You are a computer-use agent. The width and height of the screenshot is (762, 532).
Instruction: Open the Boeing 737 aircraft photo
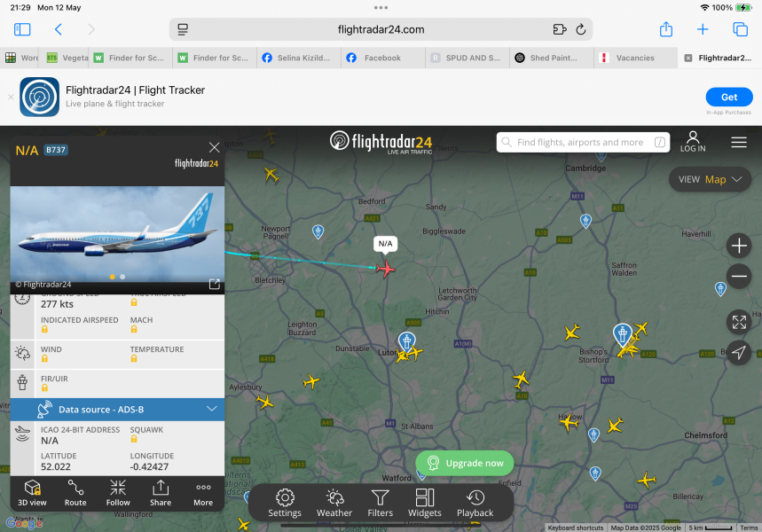[x=117, y=235]
